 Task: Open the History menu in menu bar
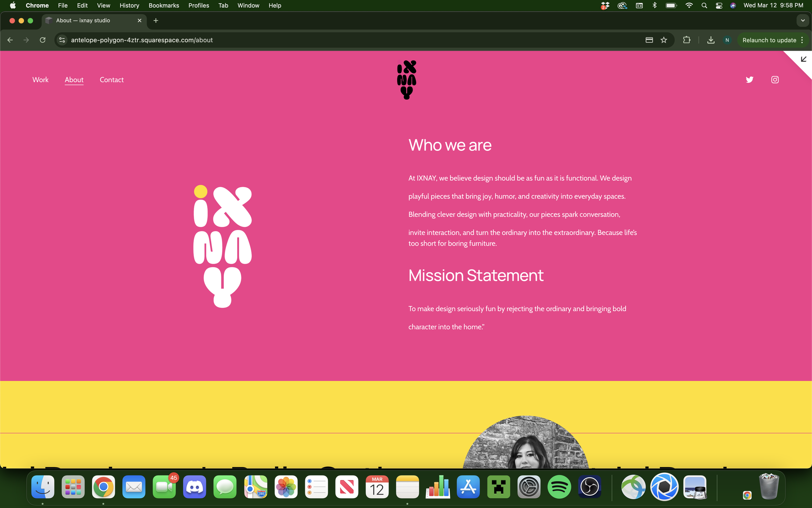129,6
